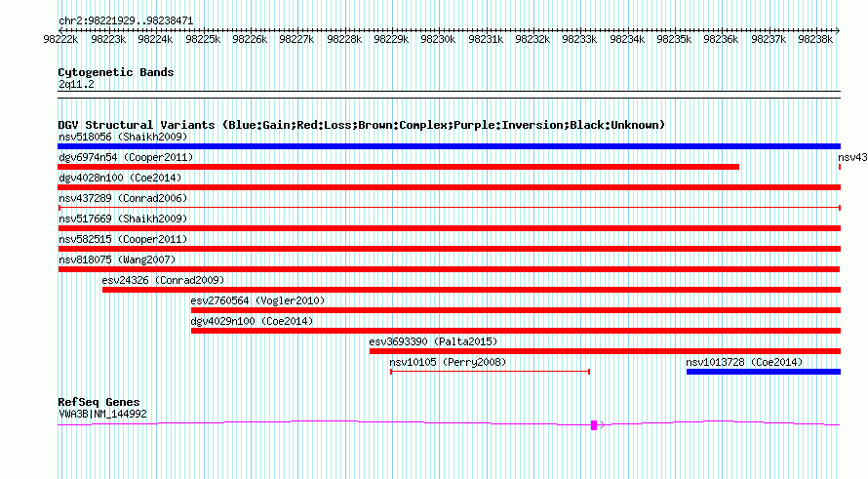Open the esv3693390 (Palta2015) label
This screenshot has height=479, width=868.
433,341
